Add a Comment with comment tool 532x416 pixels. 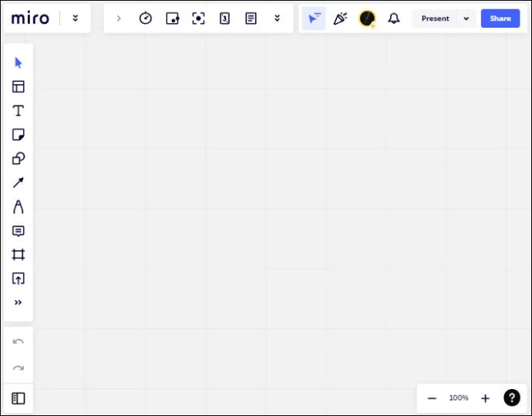19,231
